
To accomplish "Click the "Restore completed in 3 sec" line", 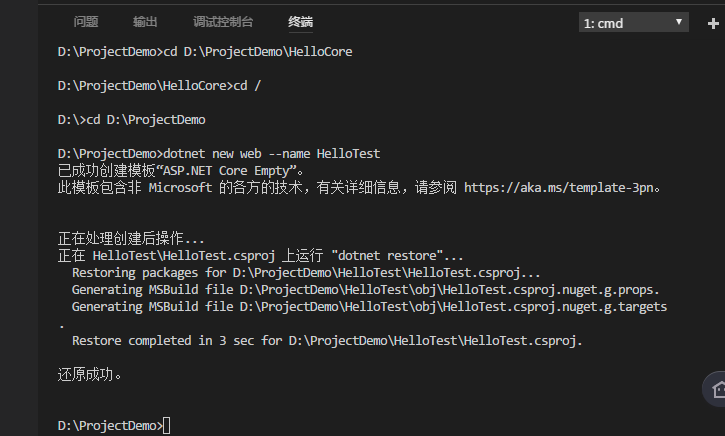I will point(326,341).
